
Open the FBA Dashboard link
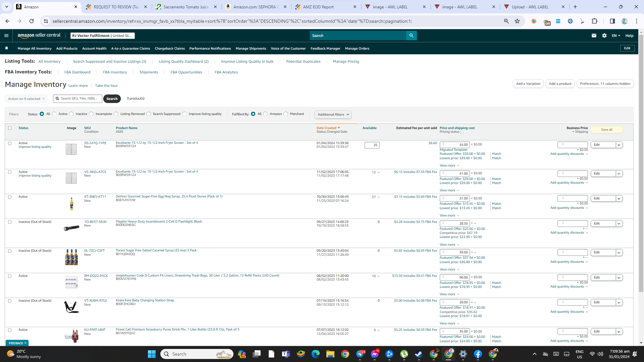[x=77, y=72]
